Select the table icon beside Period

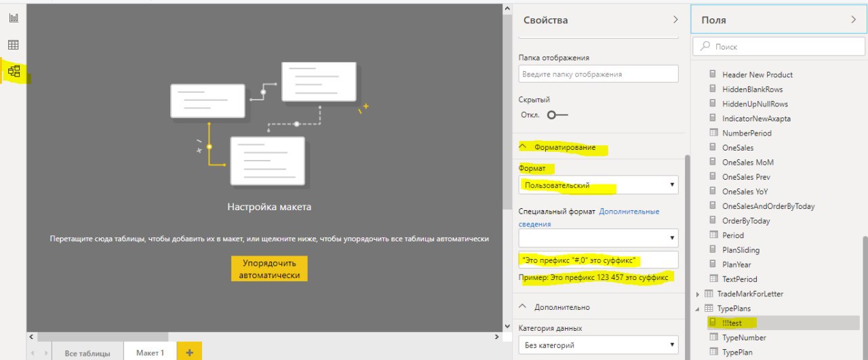[x=713, y=235]
